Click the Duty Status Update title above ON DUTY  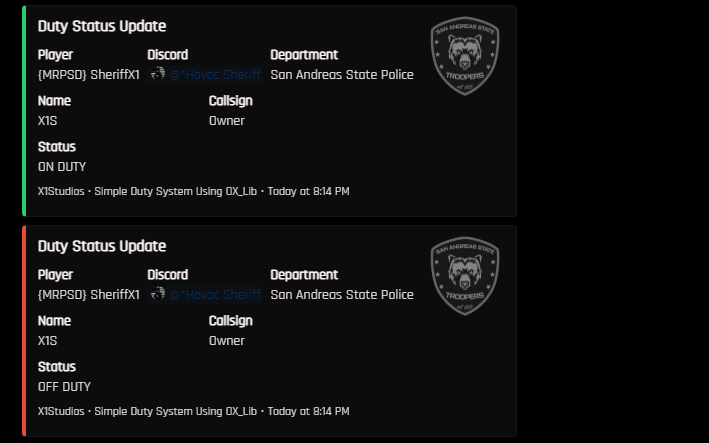click(x=102, y=26)
